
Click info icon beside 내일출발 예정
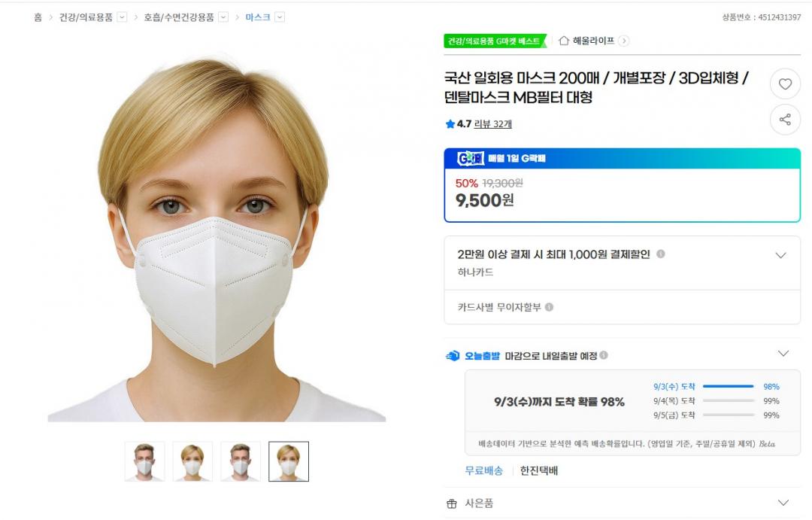tap(603, 355)
